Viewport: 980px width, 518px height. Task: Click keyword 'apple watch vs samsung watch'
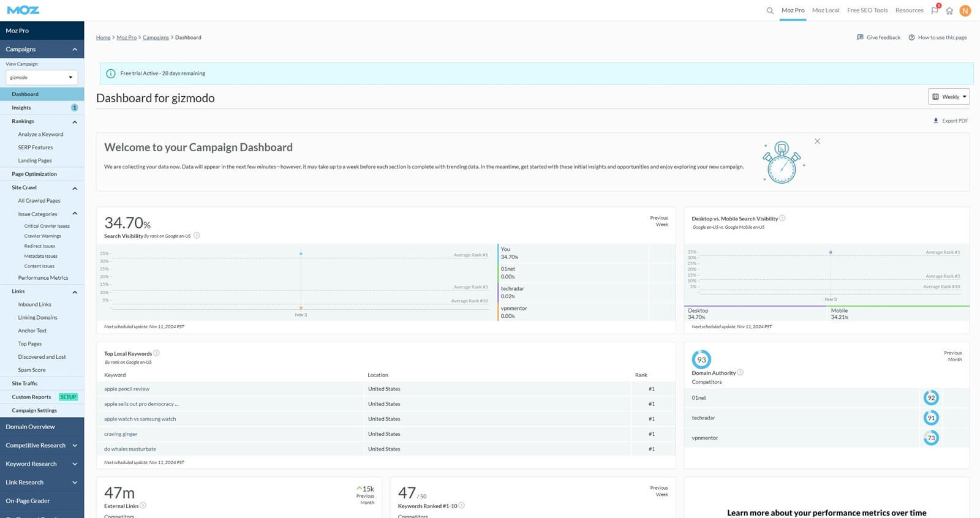pyautogui.click(x=140, y=419)
